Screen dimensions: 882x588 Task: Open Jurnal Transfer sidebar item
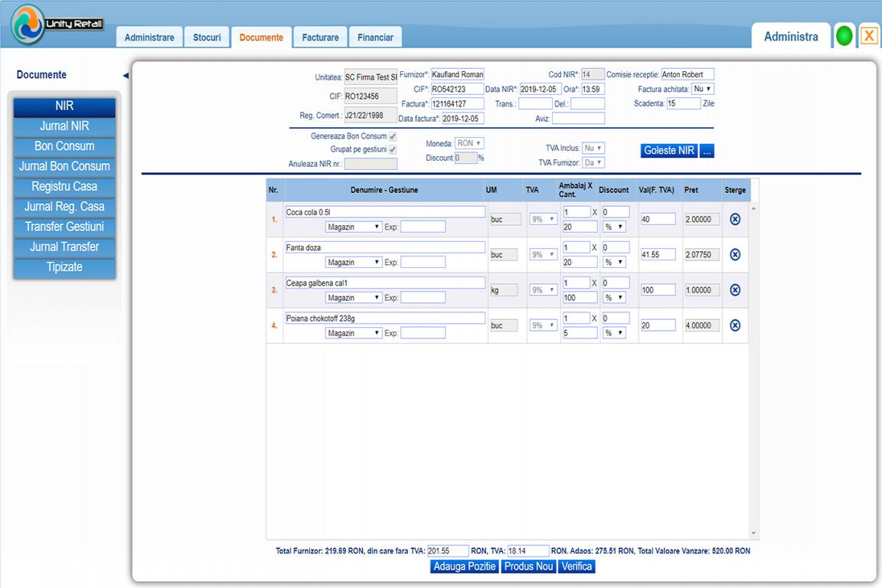point(64,247)
